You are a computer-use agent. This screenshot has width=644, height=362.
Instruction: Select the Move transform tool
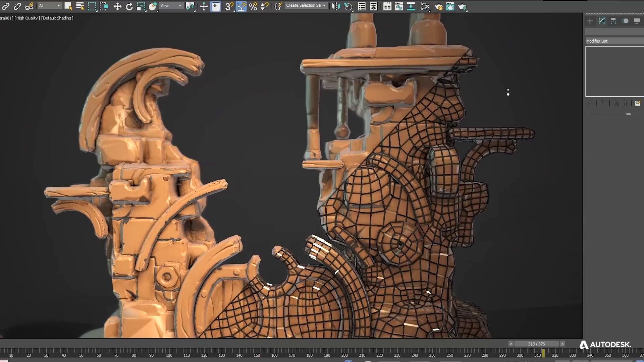[x=117, y=6]
